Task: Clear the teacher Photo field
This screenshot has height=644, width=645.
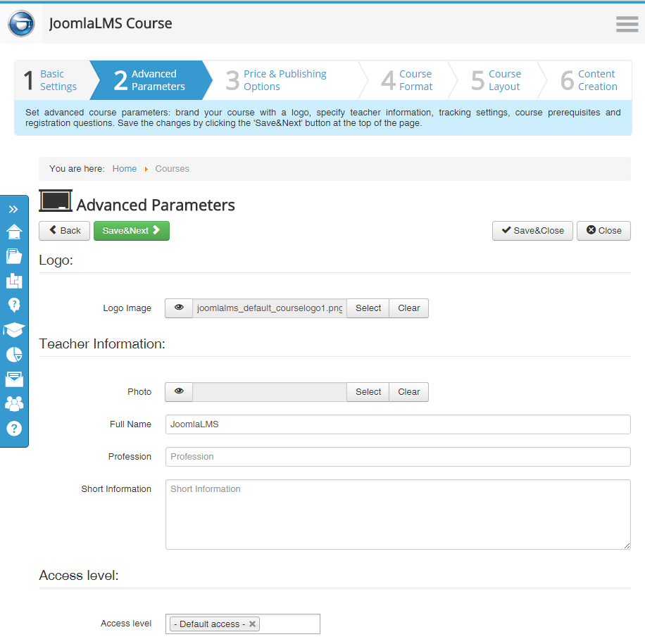Action: click(x=409, y=392)
